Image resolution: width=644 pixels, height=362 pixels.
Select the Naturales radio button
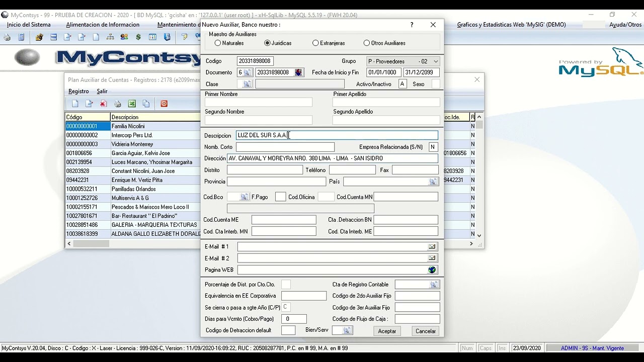[x=218, y=43]
